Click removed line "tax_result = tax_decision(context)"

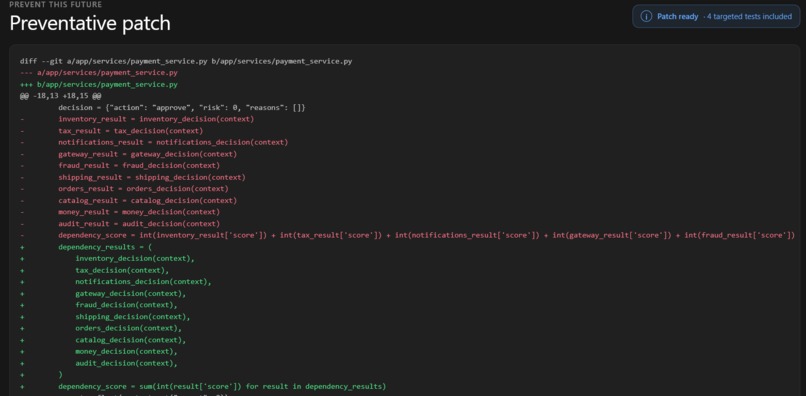(131, 131)
